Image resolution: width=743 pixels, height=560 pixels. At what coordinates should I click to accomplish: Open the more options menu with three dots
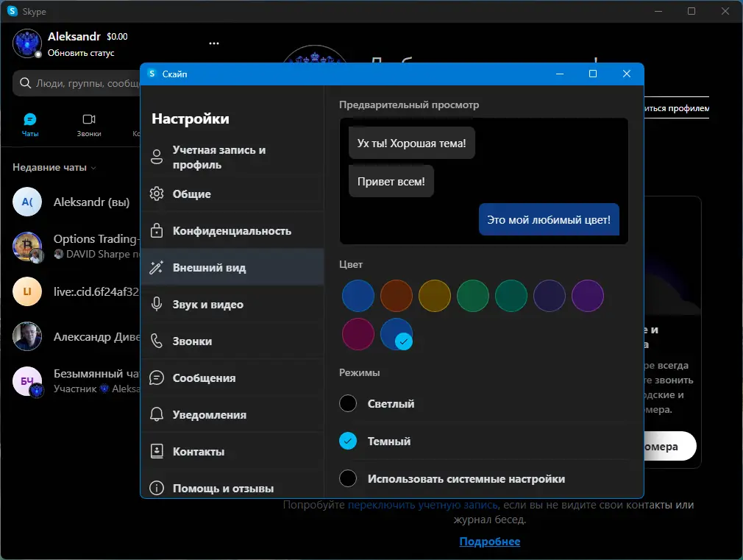214,43
